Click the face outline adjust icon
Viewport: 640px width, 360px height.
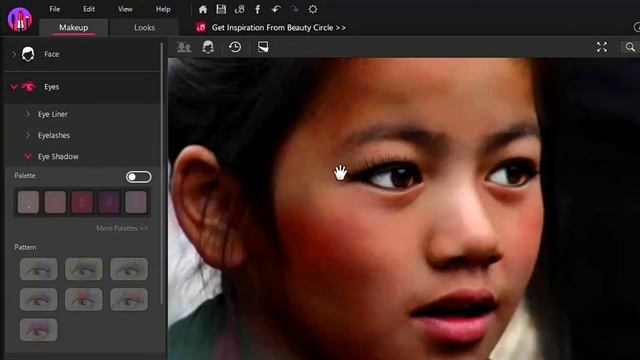point(208,47)
